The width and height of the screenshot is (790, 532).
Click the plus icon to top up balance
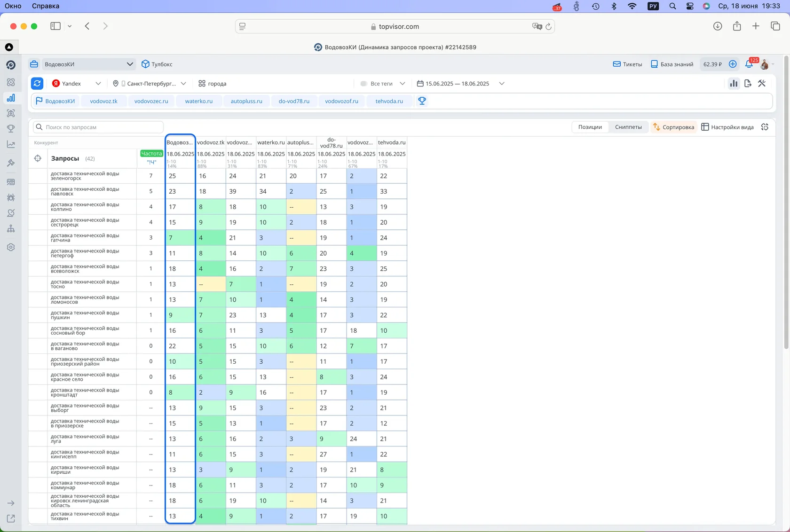pyautogui.click(x=733, y=64)
